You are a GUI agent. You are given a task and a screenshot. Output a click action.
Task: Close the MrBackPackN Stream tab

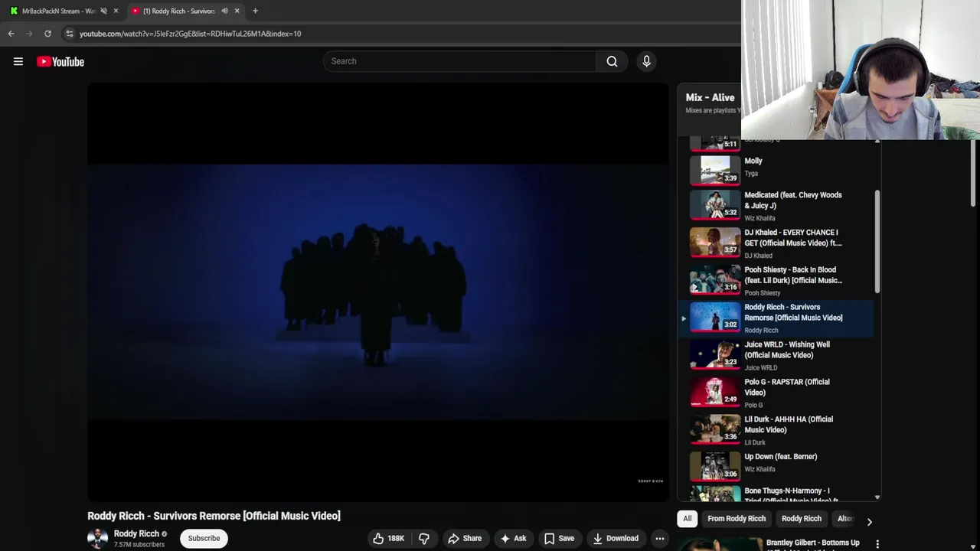pyautogui.click(x=116, y=11)
